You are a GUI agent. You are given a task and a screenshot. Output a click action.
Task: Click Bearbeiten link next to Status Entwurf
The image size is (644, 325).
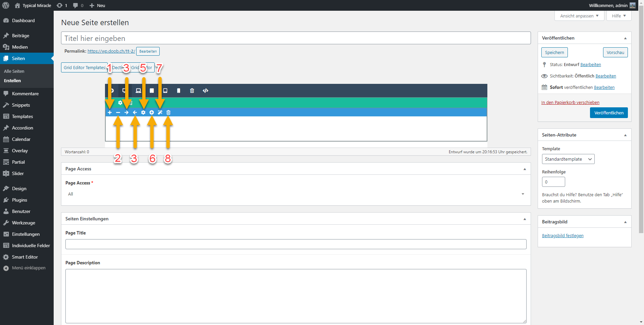click(x=591, y=64)
